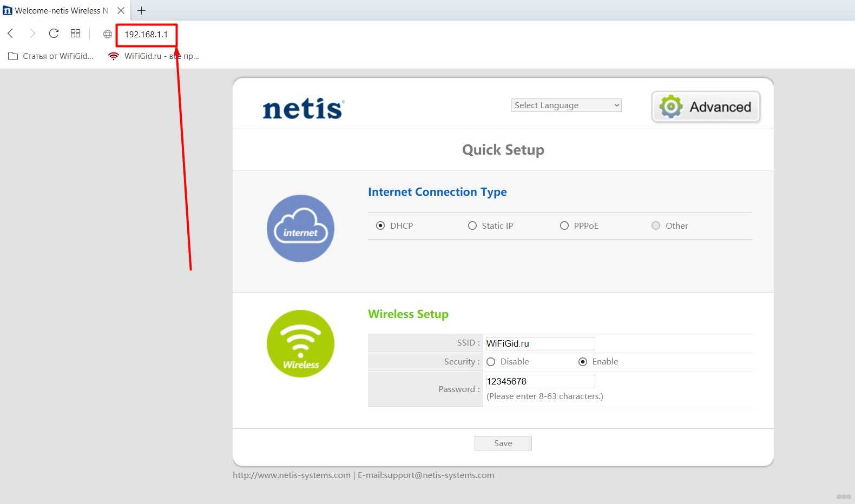Disable wireless security
Screen dimensions: 855x504
coord(491,362)
